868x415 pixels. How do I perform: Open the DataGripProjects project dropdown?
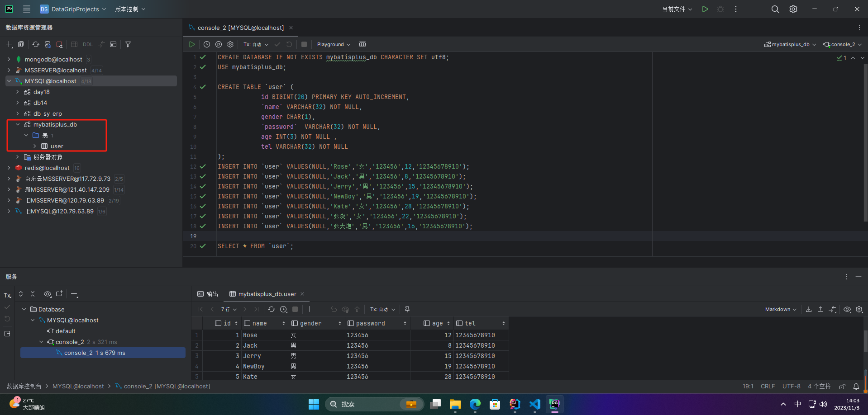pos(73,9)
